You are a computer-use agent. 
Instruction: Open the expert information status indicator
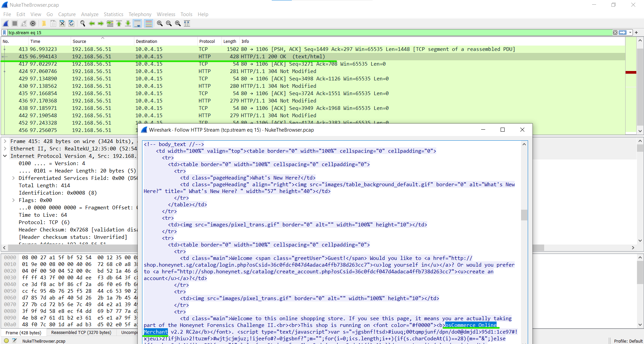tap(6, 341)
